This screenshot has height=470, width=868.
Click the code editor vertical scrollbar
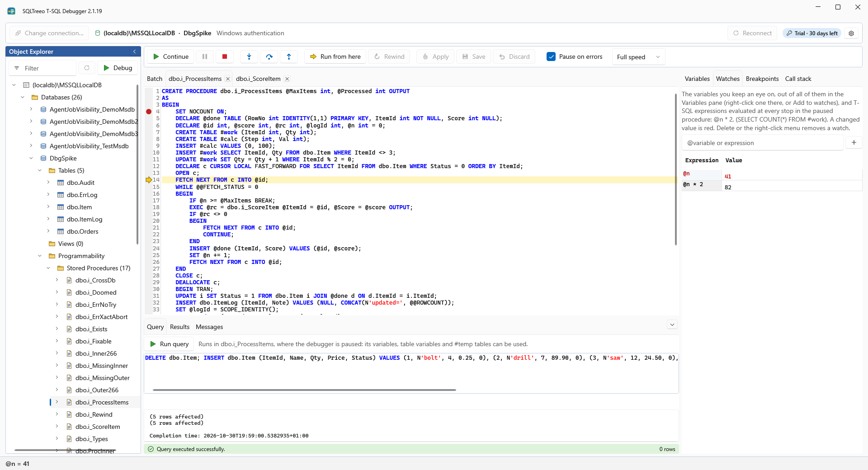click(x=675, y=169)
